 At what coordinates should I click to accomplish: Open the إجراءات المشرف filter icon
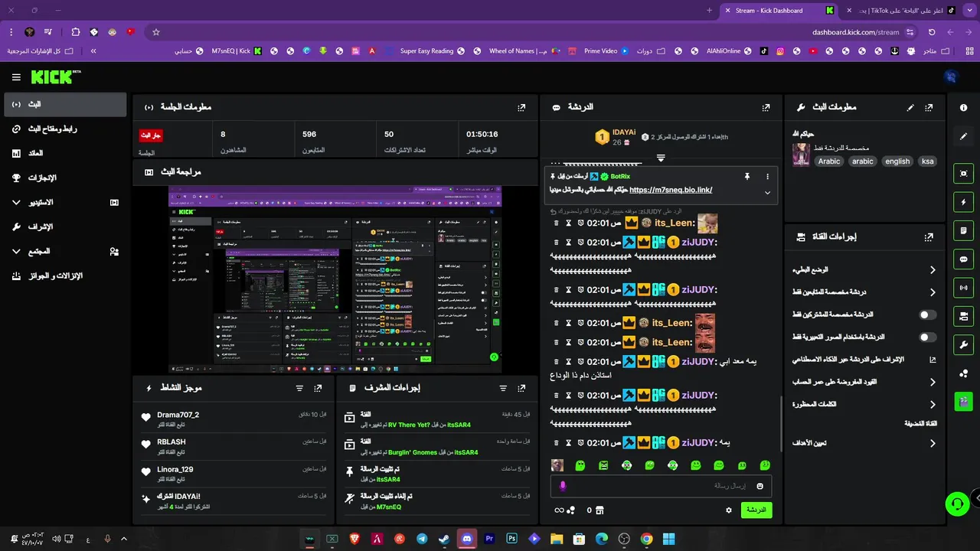(503, 388)
